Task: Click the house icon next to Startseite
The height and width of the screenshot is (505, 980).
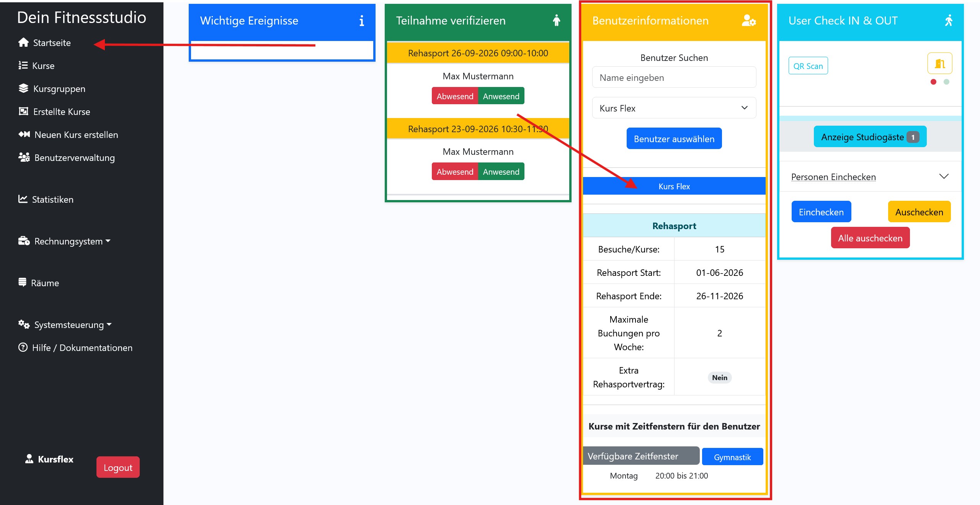Action: coord(23,43)
